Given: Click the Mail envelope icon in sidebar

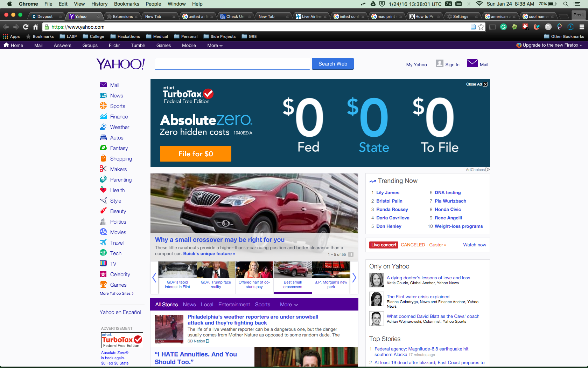Looking at the screenshot, I should (103, 85).
